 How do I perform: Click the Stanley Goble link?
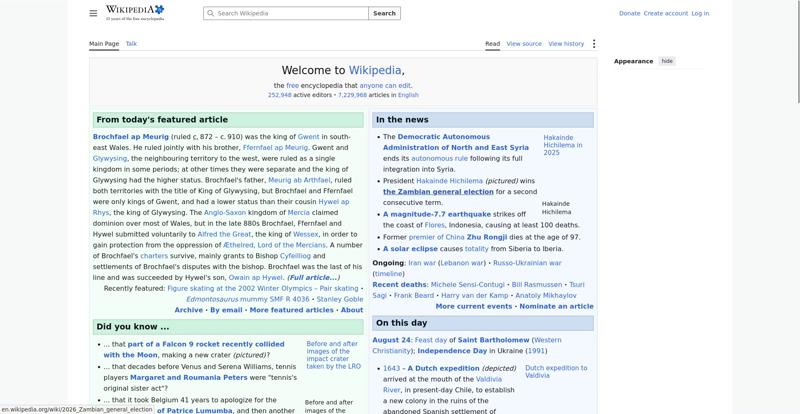340,299
